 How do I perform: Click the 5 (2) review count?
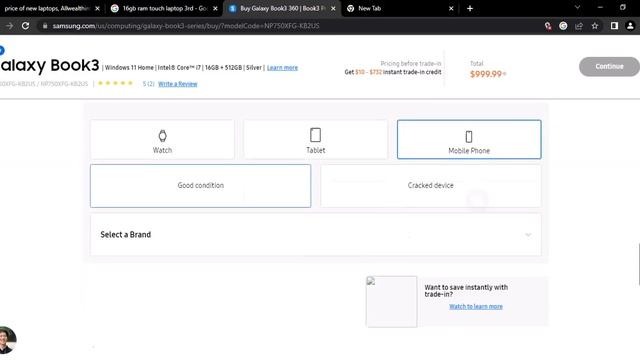[x=148, y=84]
